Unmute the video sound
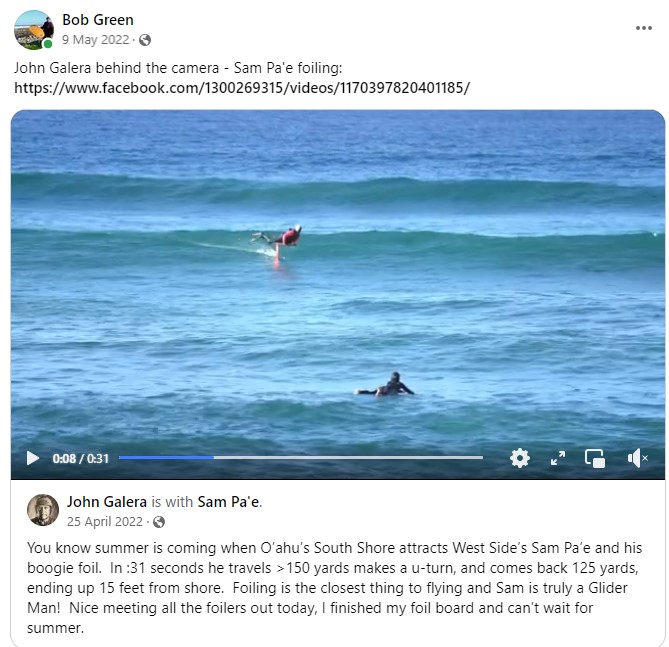This screenshot has width=669, height=647. [637, 458]
